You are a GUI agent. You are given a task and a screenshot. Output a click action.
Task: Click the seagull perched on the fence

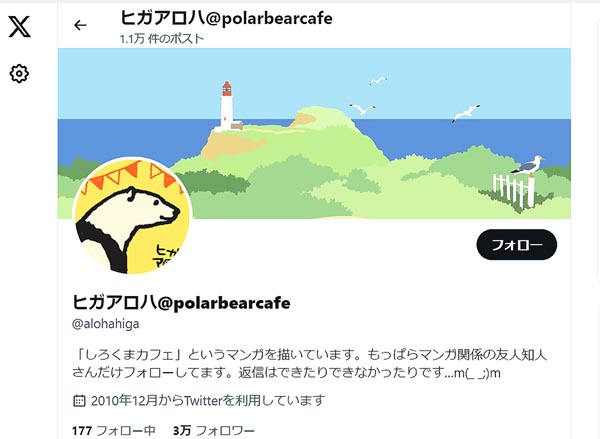[x=529, y=166]
